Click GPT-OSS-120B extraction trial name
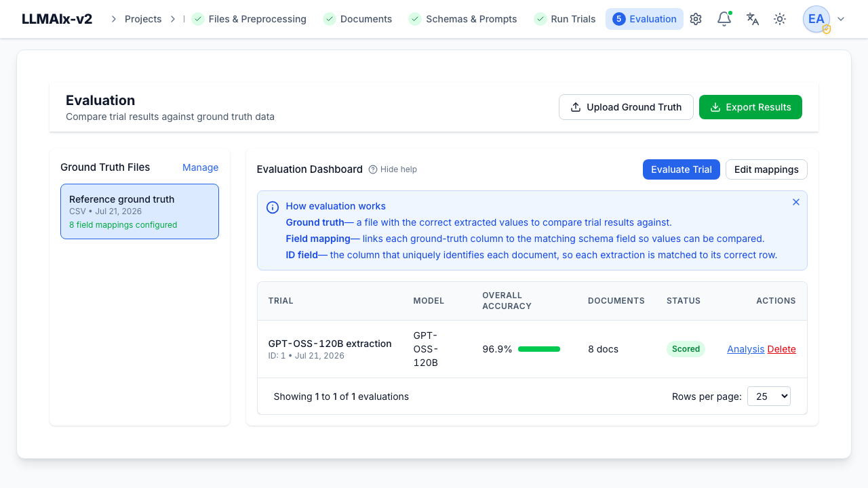 330,344
